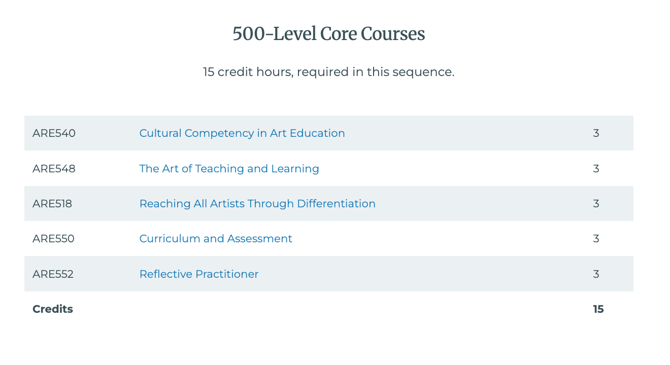Open Reflective Practitioner course link

[x=199, y=274]
